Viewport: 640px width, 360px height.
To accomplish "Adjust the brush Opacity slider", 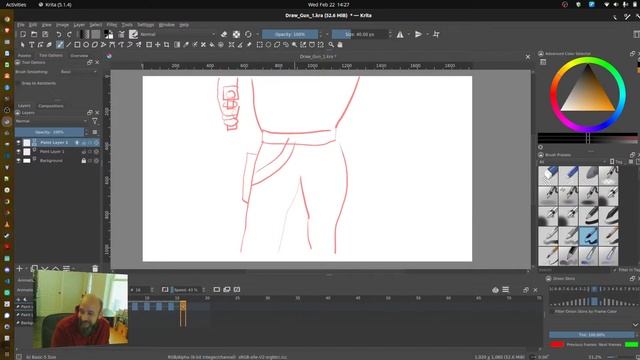I will (290, 34).
